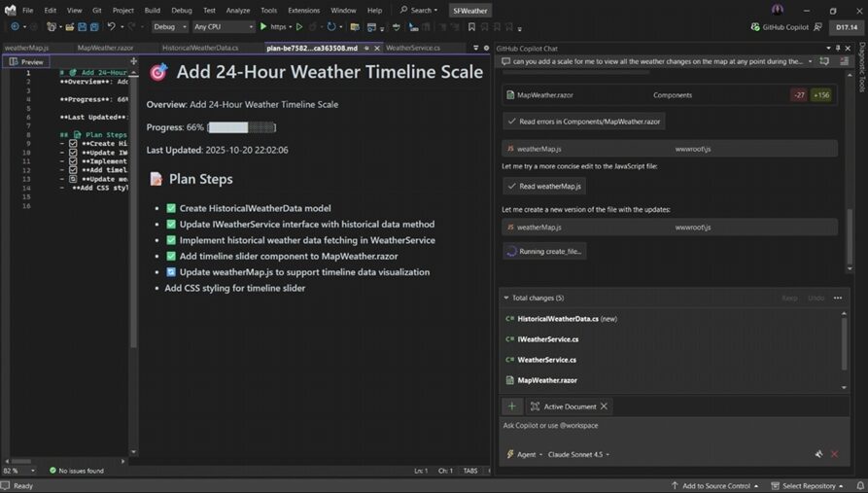Open the Claude Sonnet 4.5 model dropdown
This screenshot has width=868, height=493.
coord(576,454)
